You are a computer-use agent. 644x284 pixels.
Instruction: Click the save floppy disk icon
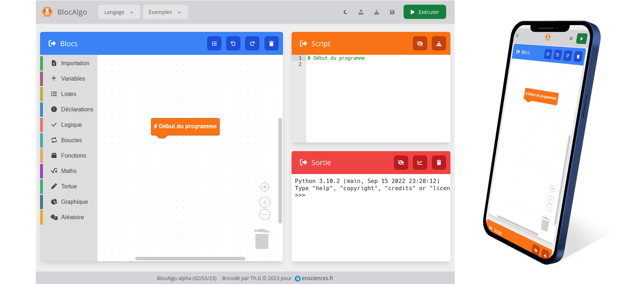392,12
